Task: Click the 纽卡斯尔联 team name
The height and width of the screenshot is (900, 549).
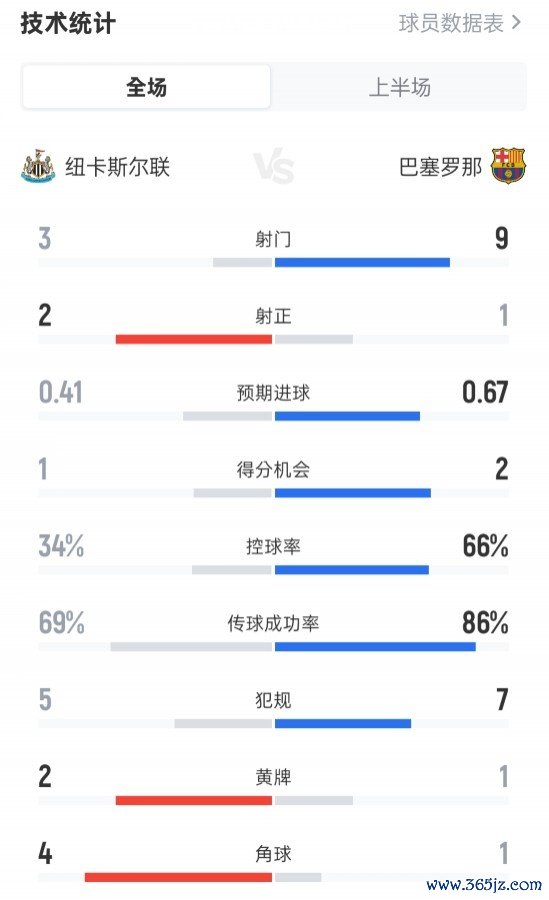Action: point(117,167)
